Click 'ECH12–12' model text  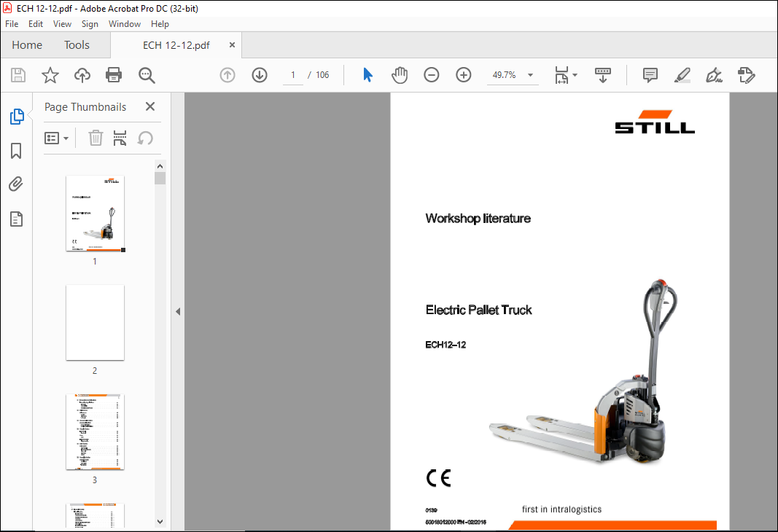click(x=446, y=345)
